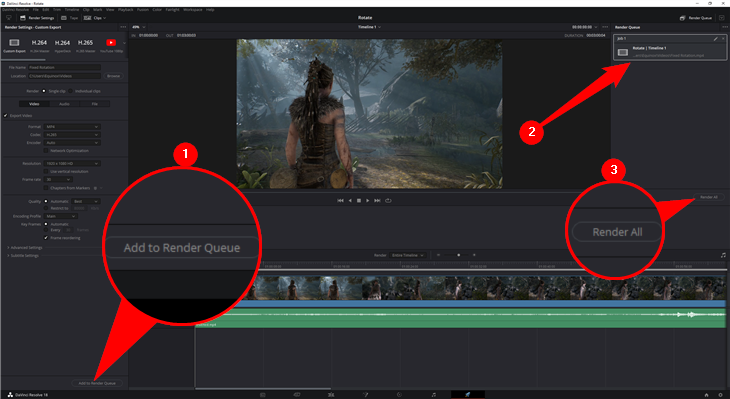The width and height of the screenshot is (730, 399).
Task: Jump to the first frame
Action: (340, 201)
